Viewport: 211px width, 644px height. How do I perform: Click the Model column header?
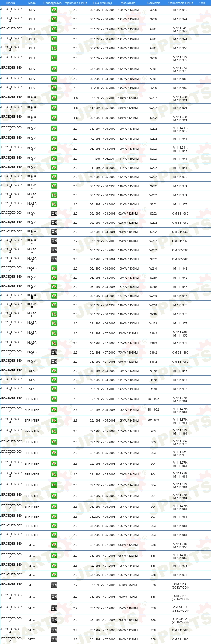click(x=32, y=3)
